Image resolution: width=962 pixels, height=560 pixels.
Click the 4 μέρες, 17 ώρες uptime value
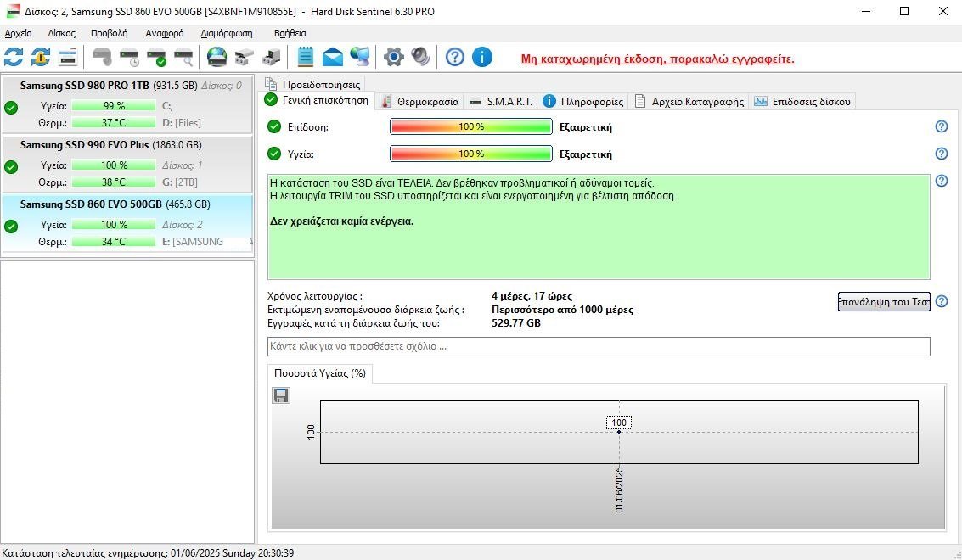(x=532, y=296)
